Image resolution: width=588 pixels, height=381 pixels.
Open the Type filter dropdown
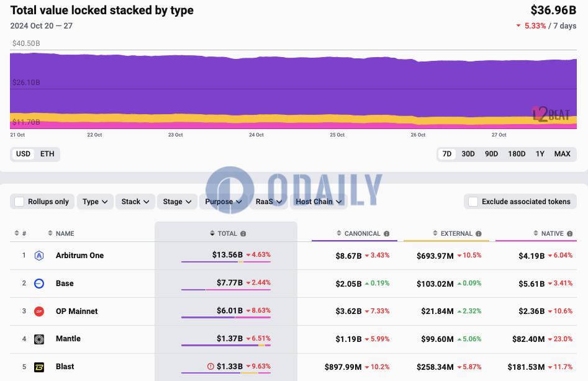95,202
